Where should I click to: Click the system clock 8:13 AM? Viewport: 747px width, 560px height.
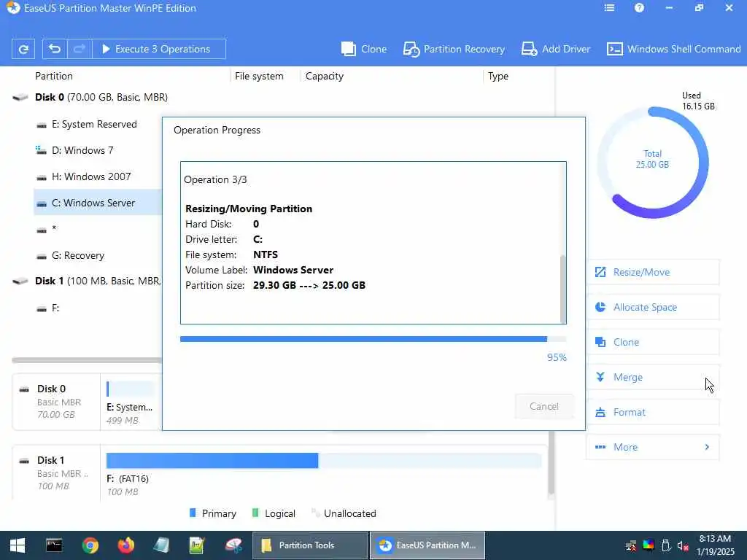[x=715, y=539]
